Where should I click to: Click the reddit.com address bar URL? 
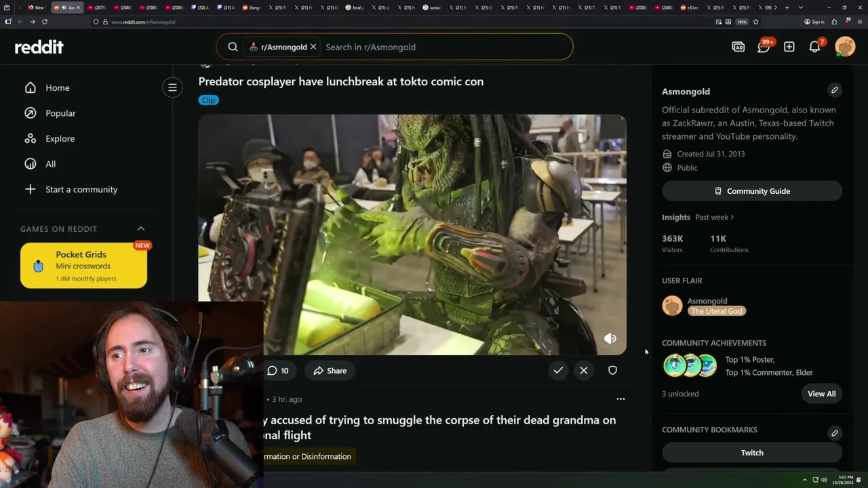tap(143, 22)
